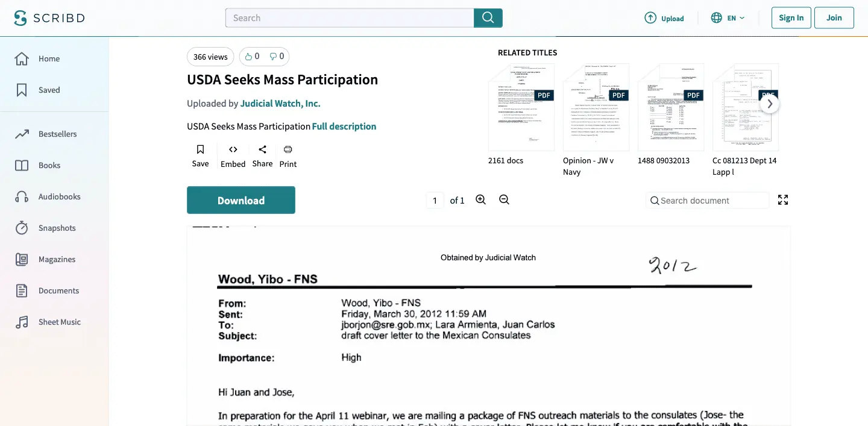This screenshot has height=426, width=868.
Task: Zoom in on the document
Action: pos(480,200)
